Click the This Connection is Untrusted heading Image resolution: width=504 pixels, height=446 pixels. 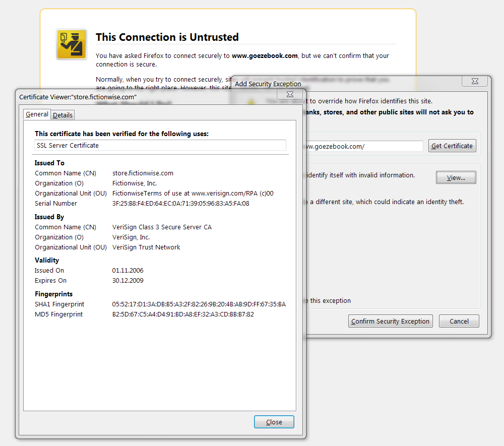click(x=167, y=37)
